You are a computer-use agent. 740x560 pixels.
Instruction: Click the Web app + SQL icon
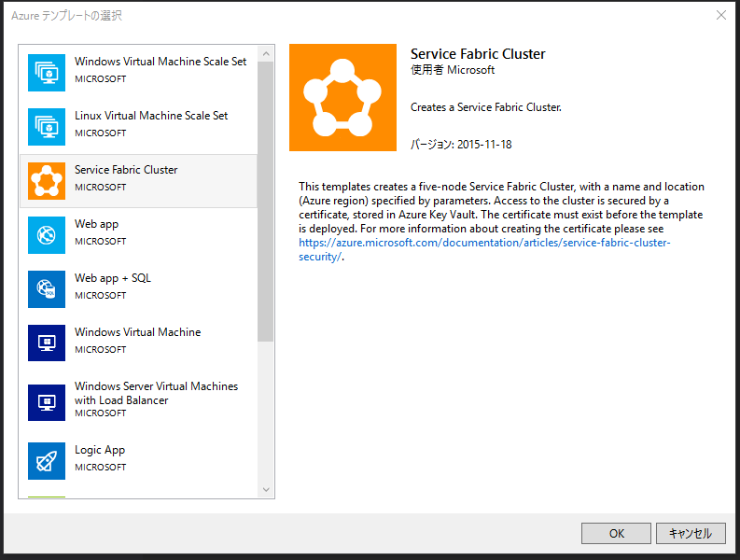point(47,289)
